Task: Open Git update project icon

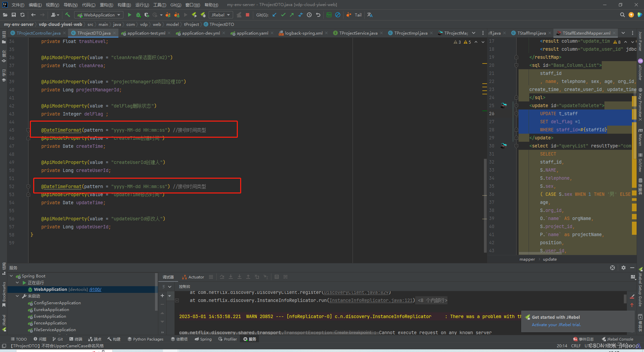Action: point(274,15)
